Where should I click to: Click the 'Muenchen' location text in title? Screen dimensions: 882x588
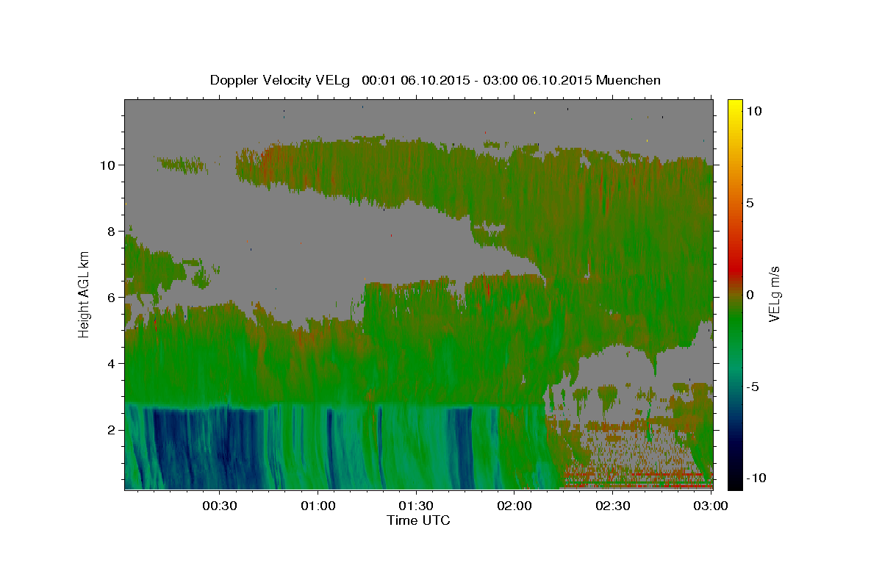628,80
